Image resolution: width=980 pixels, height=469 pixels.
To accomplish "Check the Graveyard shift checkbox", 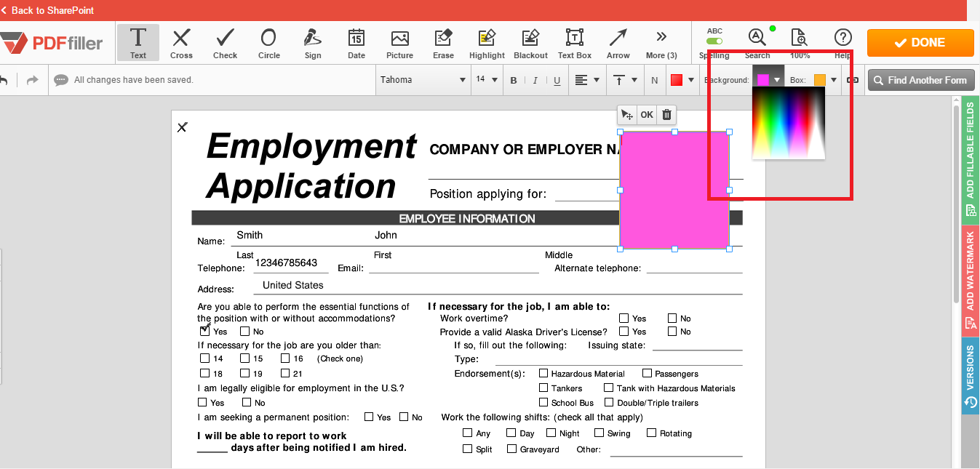I will click(511, 449).
